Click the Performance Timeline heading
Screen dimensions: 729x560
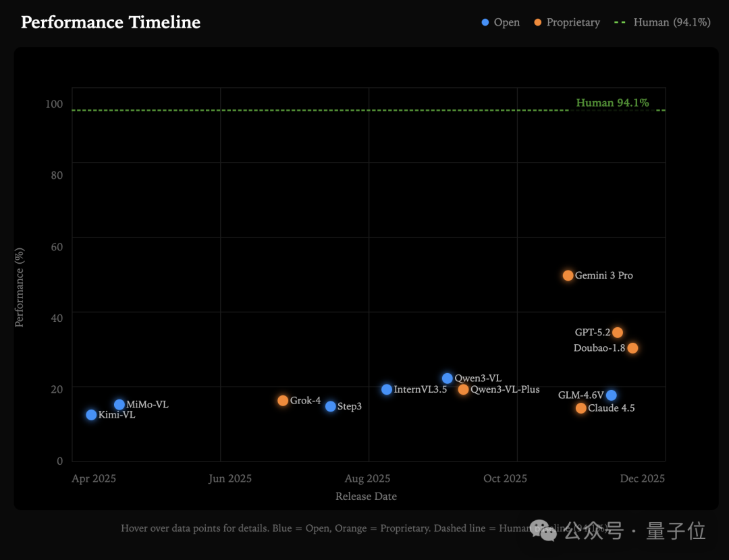(x=111, y=22)
